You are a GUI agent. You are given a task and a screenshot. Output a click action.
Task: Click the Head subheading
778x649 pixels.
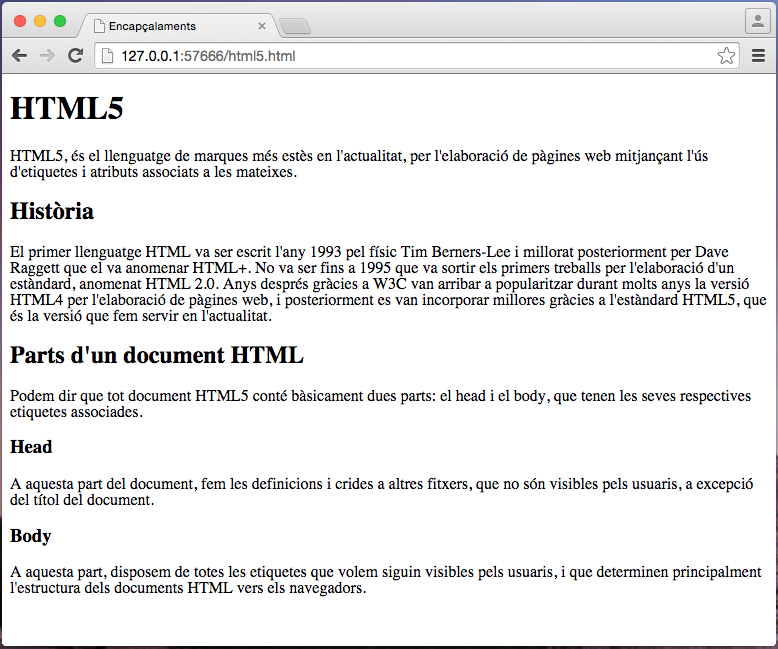tap(31, 446)
